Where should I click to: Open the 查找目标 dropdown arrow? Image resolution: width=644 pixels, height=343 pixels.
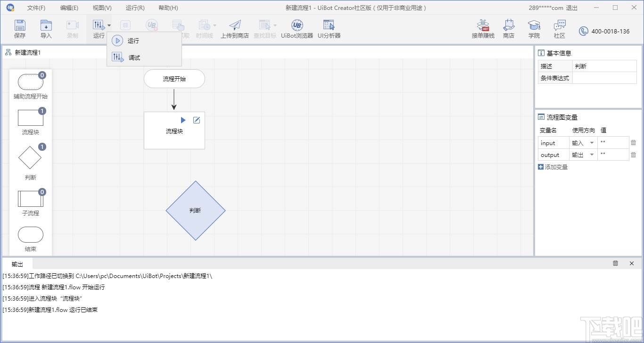[x=275, y=25]
